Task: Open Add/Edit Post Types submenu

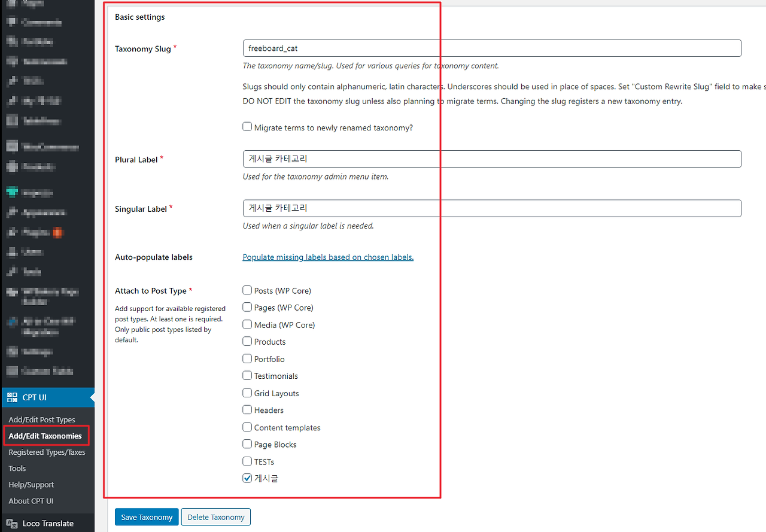Action: point(42,419)
